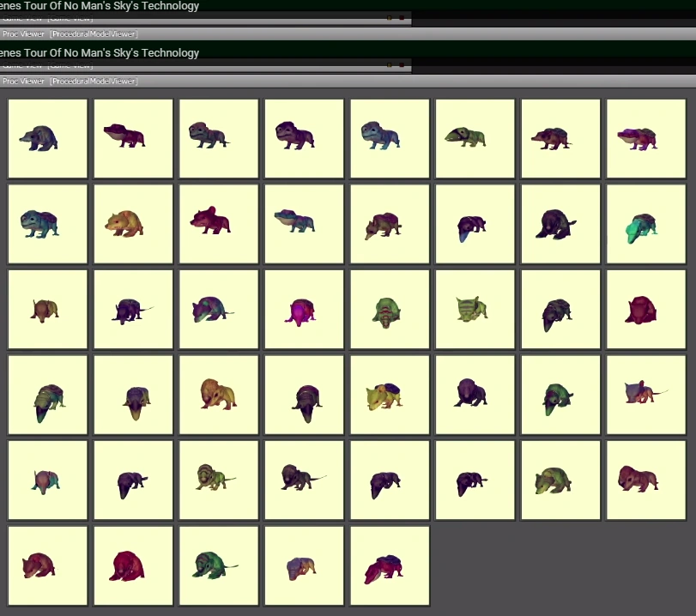696x616 pixels.
Task: Select the crimson horned creature in second row
Action: (219, 224)
